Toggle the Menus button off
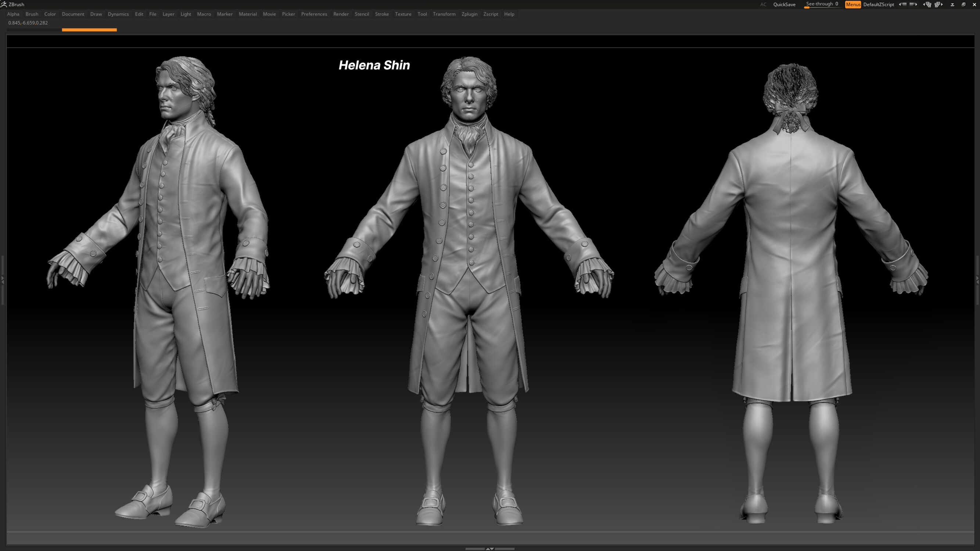The image size is (980, 551). [852, 4]
